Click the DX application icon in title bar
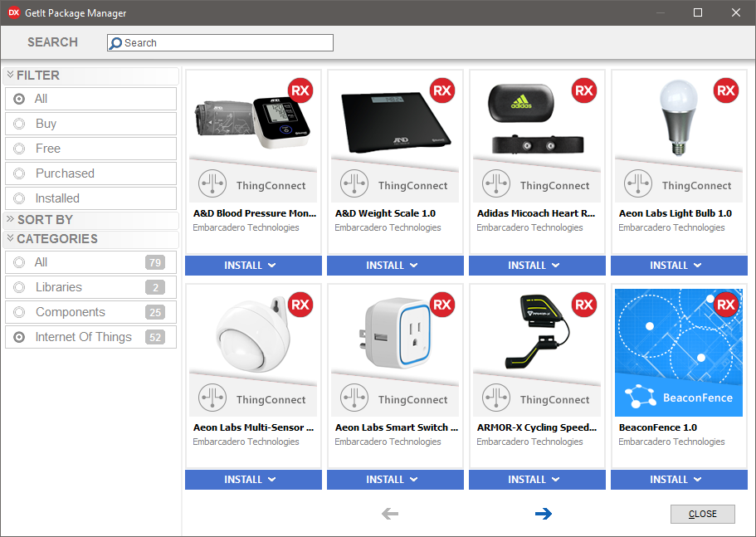This screenshot has width=756, height=537. [14, 12]
